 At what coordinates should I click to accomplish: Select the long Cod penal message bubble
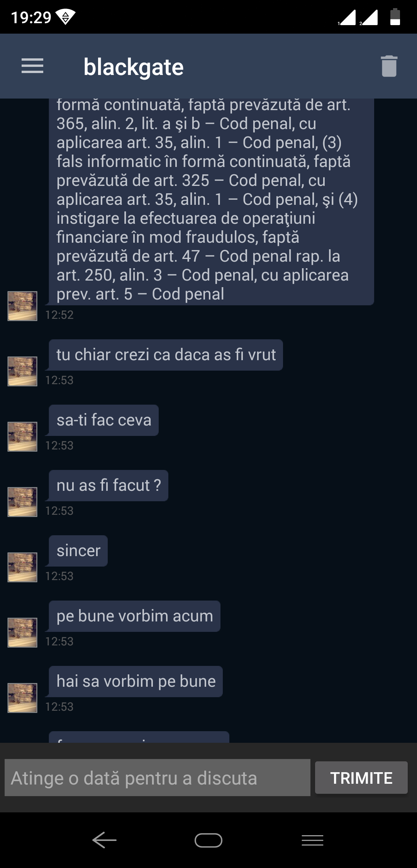click(211, 202)
